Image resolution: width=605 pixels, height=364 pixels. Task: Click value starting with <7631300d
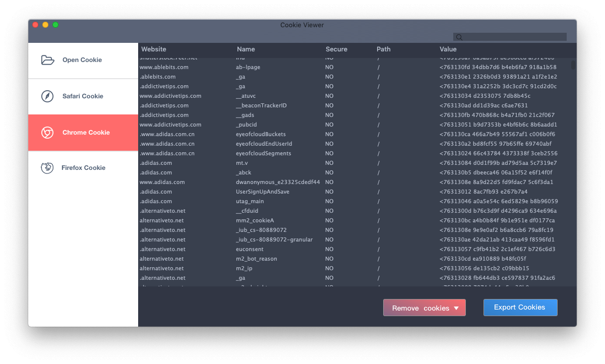coord(498,211)
